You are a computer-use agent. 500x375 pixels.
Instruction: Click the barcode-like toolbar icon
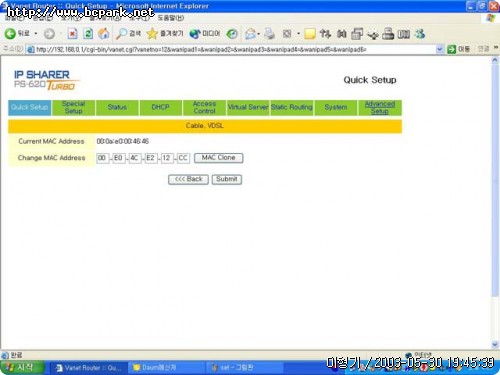404,34
